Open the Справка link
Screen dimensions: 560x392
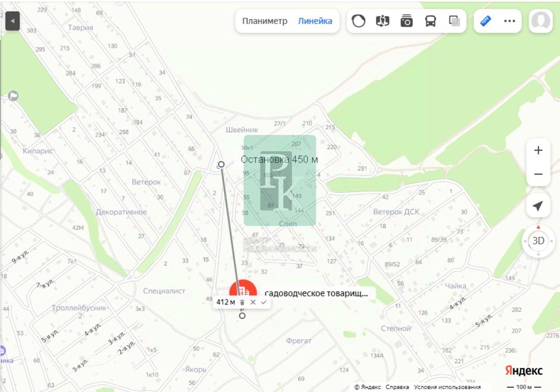coord(397,387)
